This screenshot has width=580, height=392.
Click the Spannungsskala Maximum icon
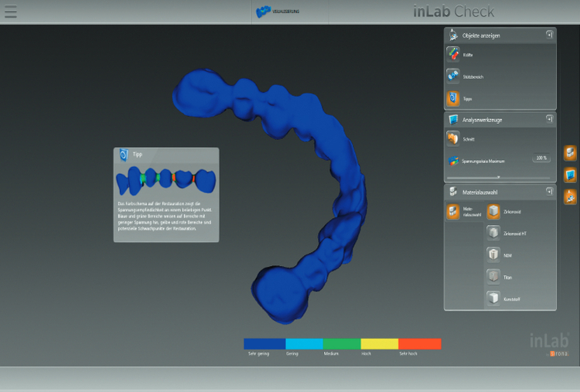(453, 161)
